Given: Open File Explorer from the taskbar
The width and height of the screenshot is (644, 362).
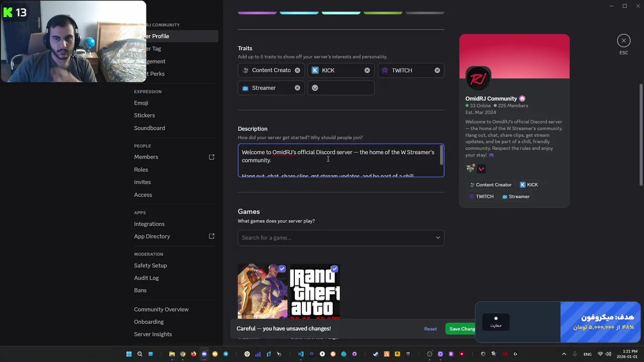Looking at the screenshot, I should point(172,354).
